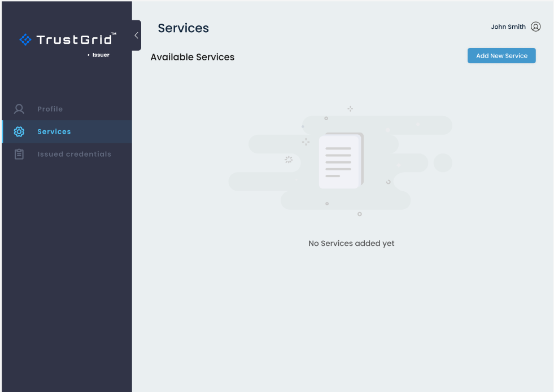This screenshot has height=392, width=554.
Task: Click the Profile person icon in sidebar
Action: 19,109
